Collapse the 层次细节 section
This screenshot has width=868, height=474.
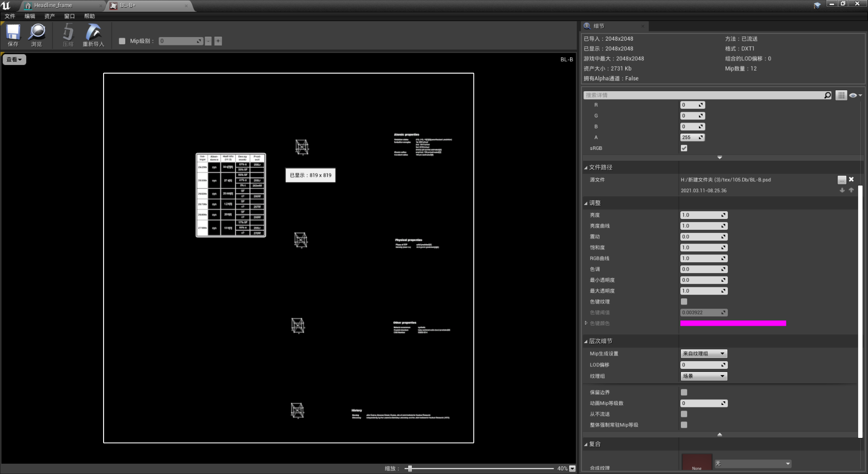[x=586, y=342]
